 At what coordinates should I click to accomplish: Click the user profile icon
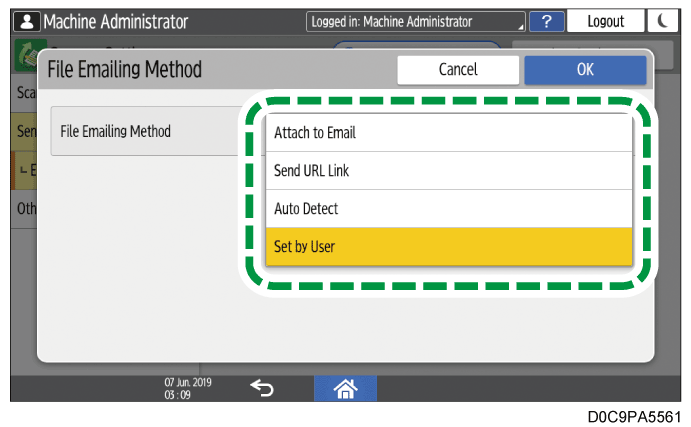click(x=27, y=21)
